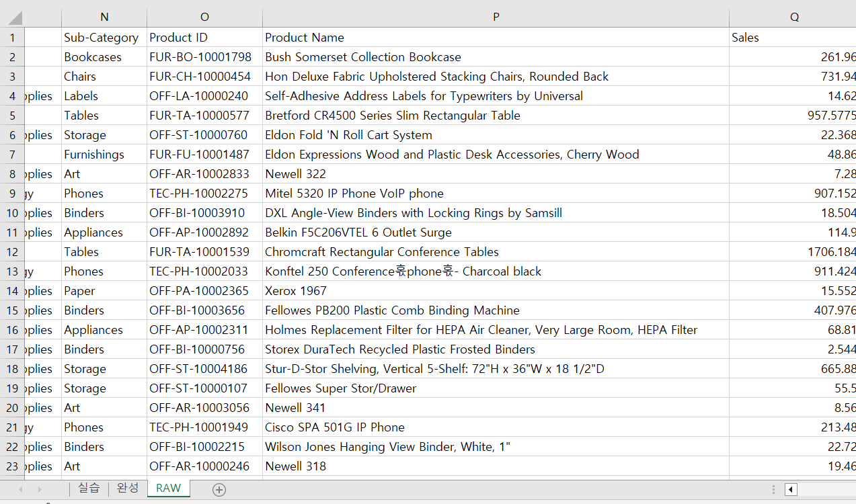Click Mitel 5320 IP Phone VoIP phone
The height and width of the screenshot is (504, 856).
(496, 194)
